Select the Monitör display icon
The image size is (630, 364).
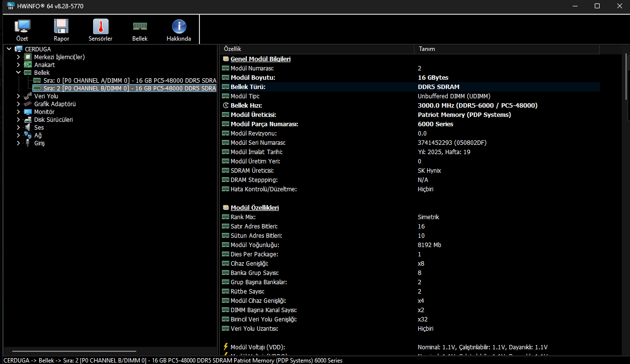28,112
